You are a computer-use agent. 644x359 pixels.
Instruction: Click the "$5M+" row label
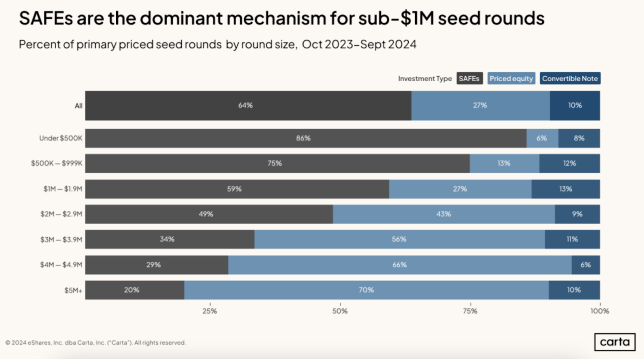(73, 290)
